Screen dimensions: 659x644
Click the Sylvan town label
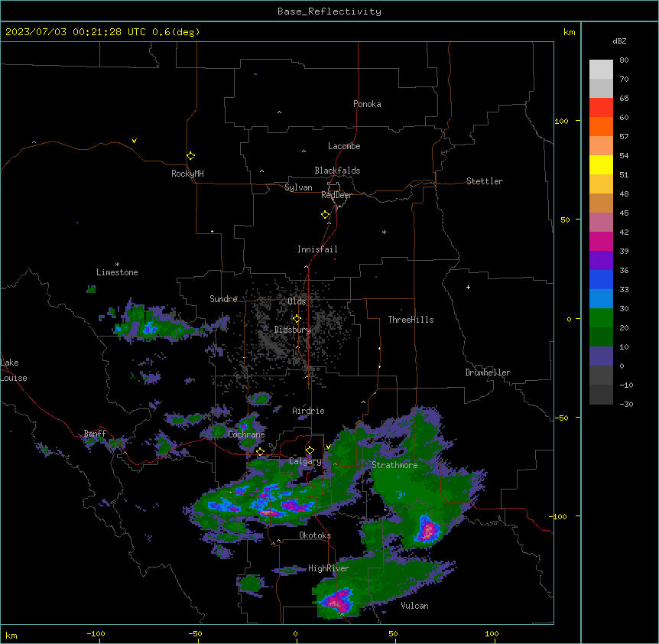pyautogui.click(x=298, y=187)
